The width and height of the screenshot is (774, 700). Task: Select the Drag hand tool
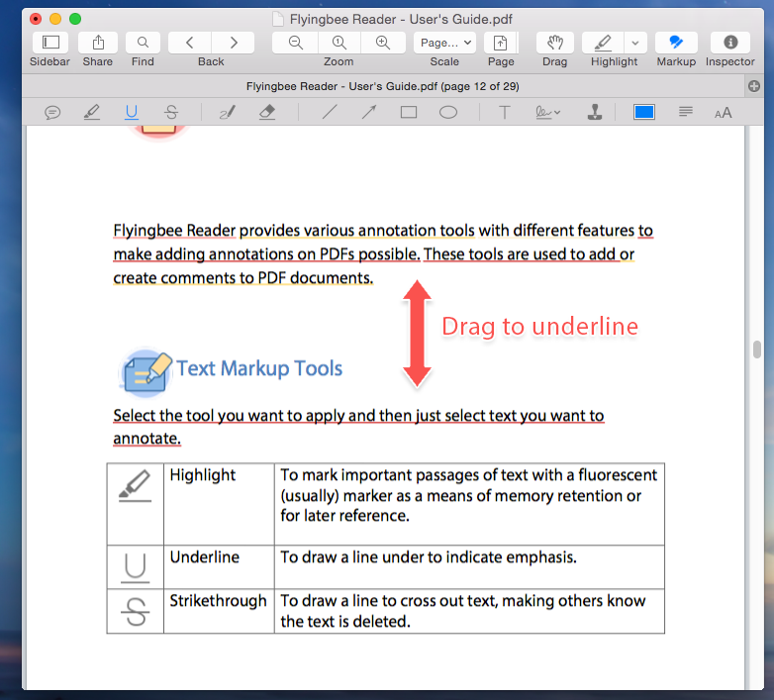(555, 43)
